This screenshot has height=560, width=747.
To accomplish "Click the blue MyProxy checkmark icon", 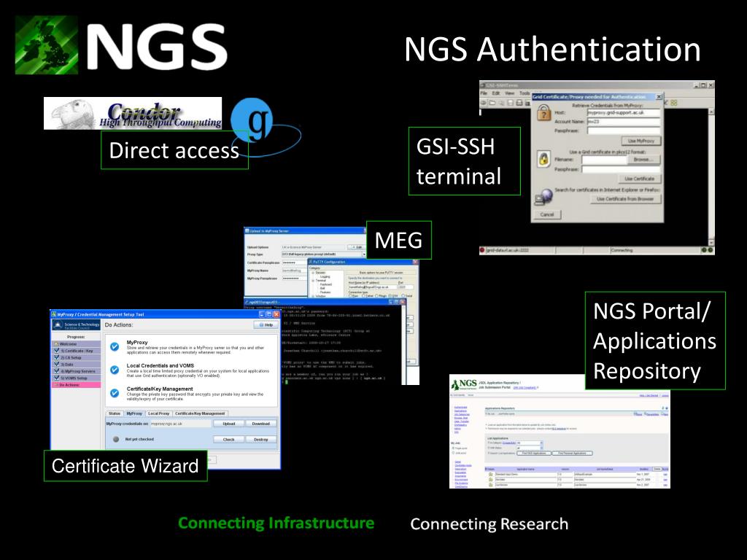I will coord(115,346).
